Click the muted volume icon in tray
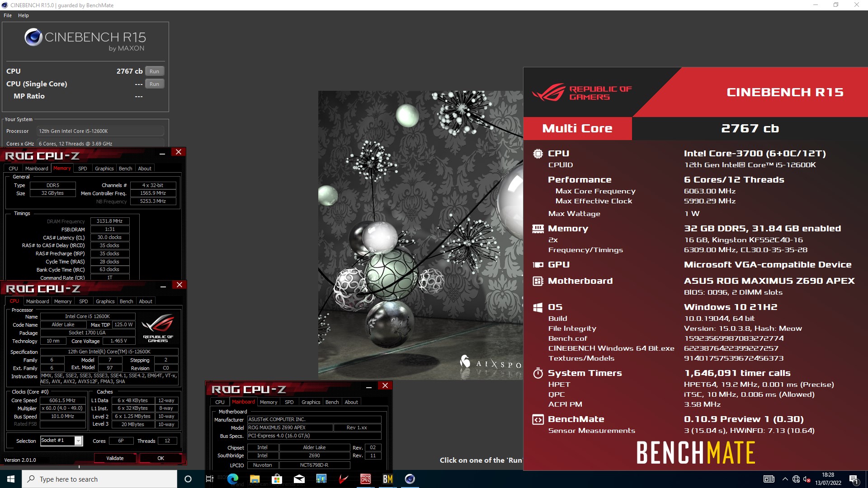Screen dimensions: 868x488 [x=807, y=479]
